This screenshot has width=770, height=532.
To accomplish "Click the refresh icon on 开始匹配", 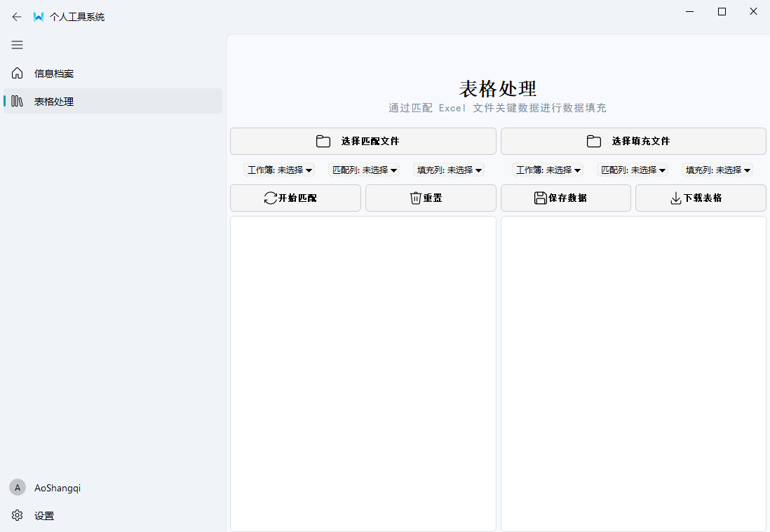I will [270, 198].
